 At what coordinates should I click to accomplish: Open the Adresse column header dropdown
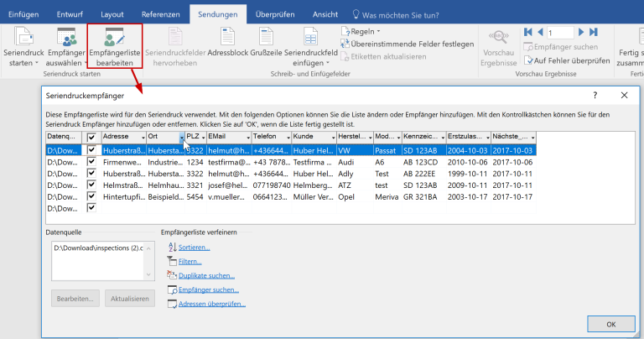coord(142,137)
